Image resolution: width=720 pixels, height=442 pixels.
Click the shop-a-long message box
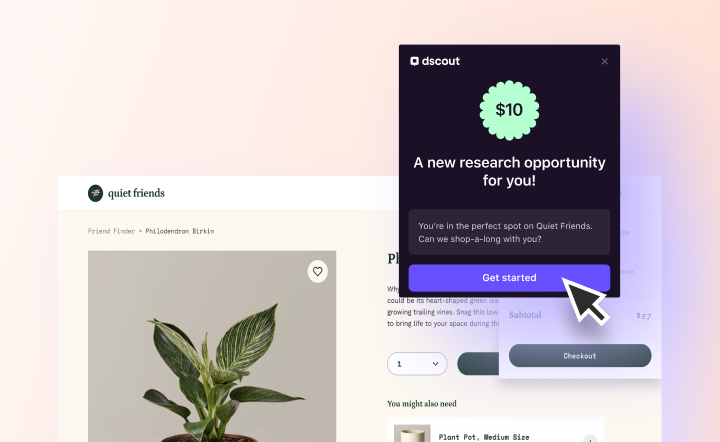pyautogui.click(x=509, y=232)
